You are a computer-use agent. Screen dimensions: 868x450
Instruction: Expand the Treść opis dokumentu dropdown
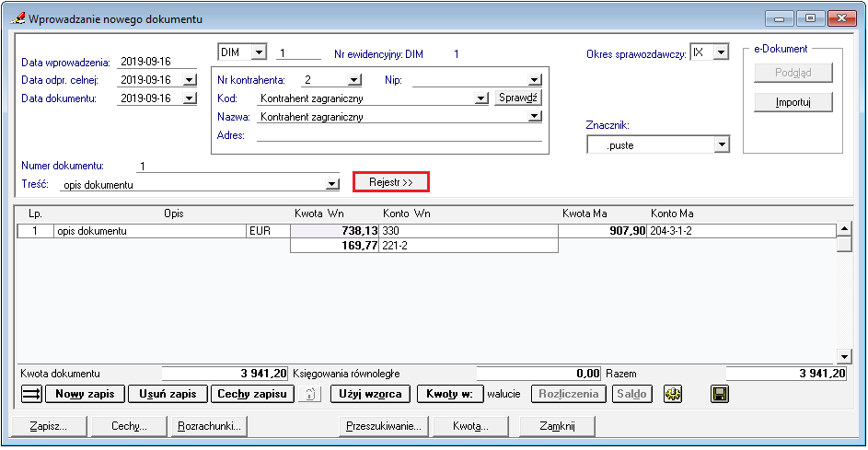[332, 184]
